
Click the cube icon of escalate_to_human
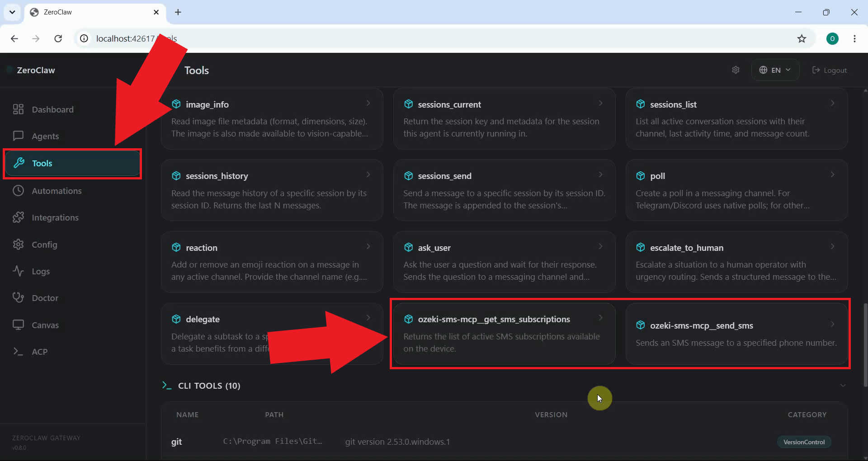(641, 248)
